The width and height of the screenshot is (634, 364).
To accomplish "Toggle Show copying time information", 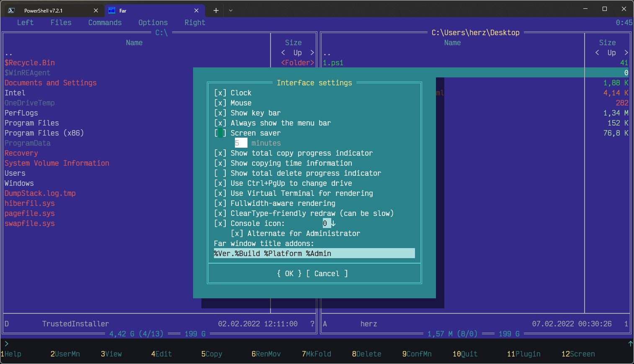I will [x=220, y=163].
